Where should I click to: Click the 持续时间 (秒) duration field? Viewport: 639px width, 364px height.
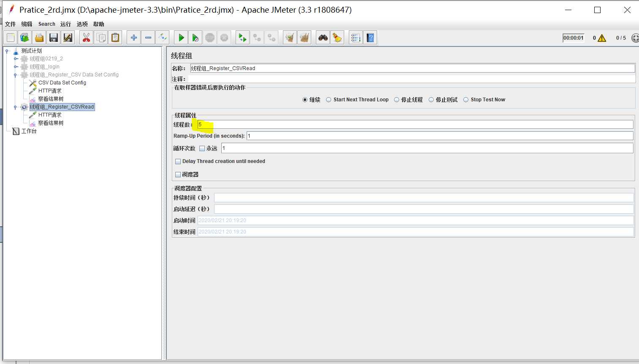pyautogui.click(x=424, y=198)
